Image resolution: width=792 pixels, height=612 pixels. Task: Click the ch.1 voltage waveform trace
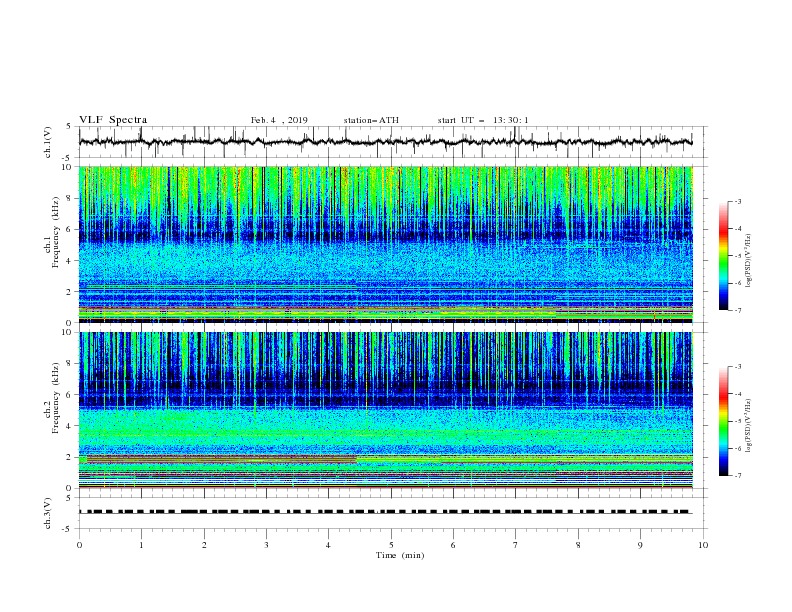tap(385, 142)
